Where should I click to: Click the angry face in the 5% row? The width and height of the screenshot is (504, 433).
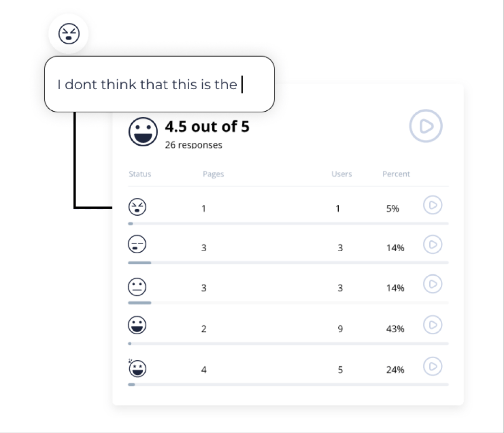point(137,207)
